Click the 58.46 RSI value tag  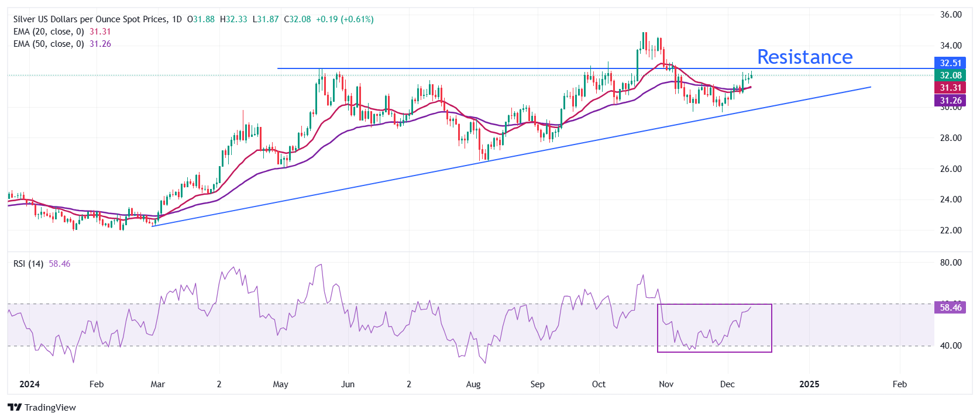click(950, 308)
